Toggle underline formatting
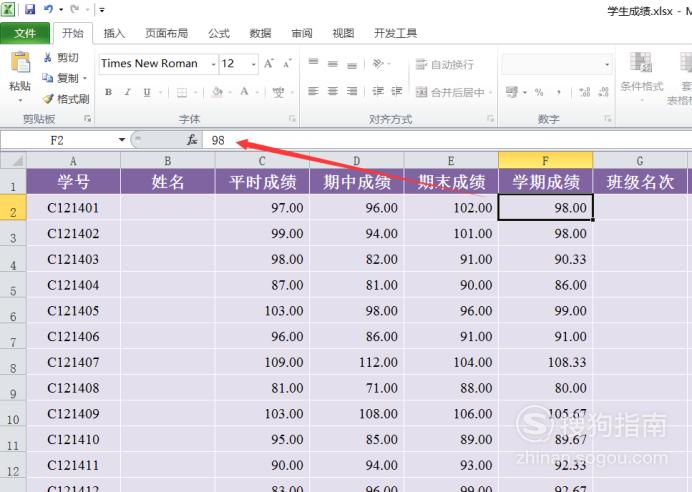This screenshot has width=692, height=492. 147,92
